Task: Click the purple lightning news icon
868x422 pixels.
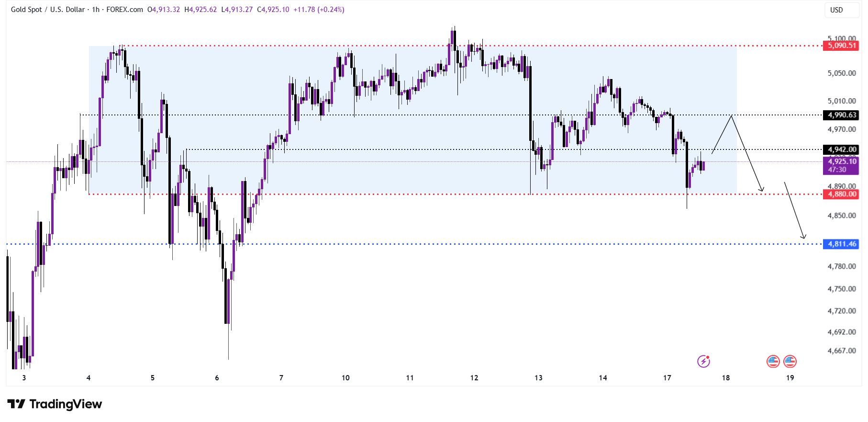Action: [703, 361]
